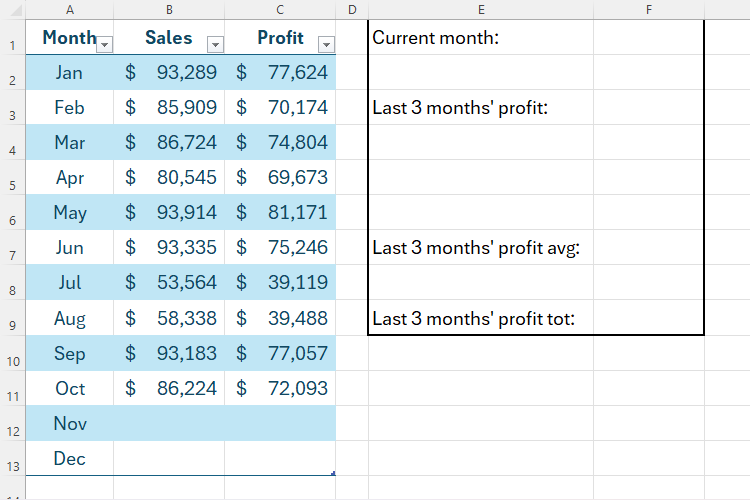This screenshot has width=750, height=500.
Task: Open the Month column filter dropdown
Action: [105, 43]
